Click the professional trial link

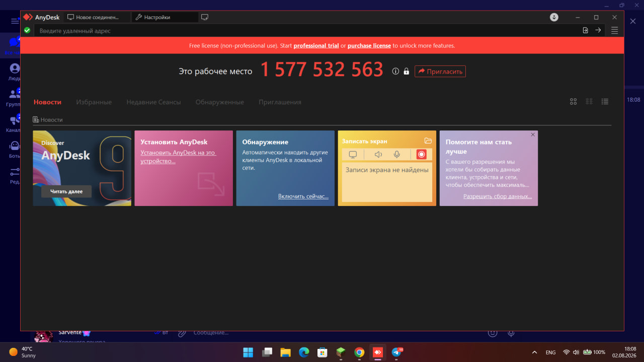tap(316, 45)
